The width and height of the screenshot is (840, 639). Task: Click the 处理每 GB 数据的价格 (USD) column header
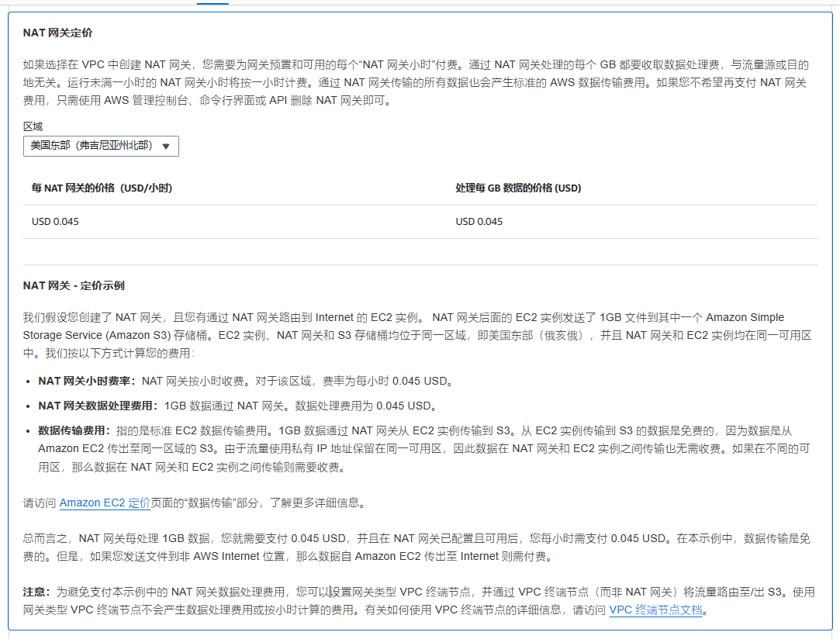(x=518, y=188)
